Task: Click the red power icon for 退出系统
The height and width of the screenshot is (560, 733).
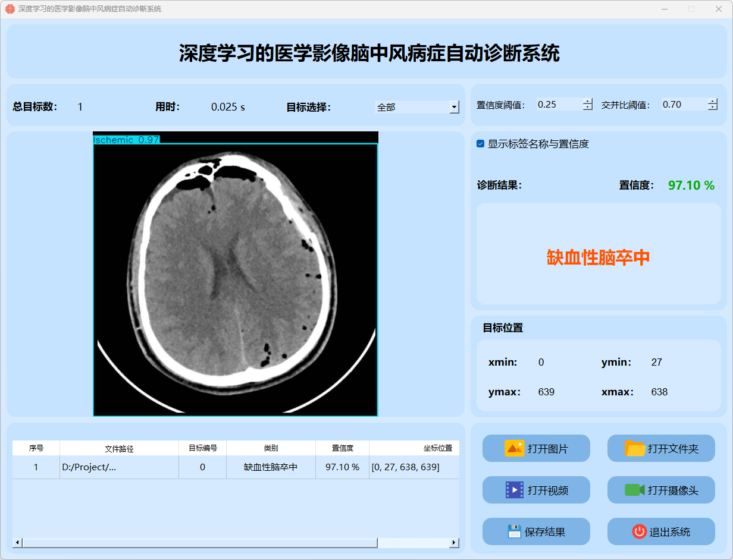Action: (x=639, y=531)
